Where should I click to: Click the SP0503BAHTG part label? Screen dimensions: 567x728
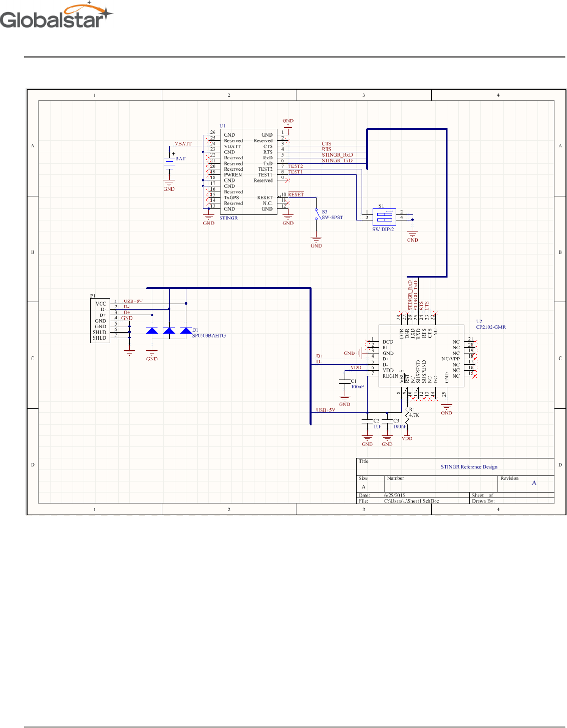209,336
